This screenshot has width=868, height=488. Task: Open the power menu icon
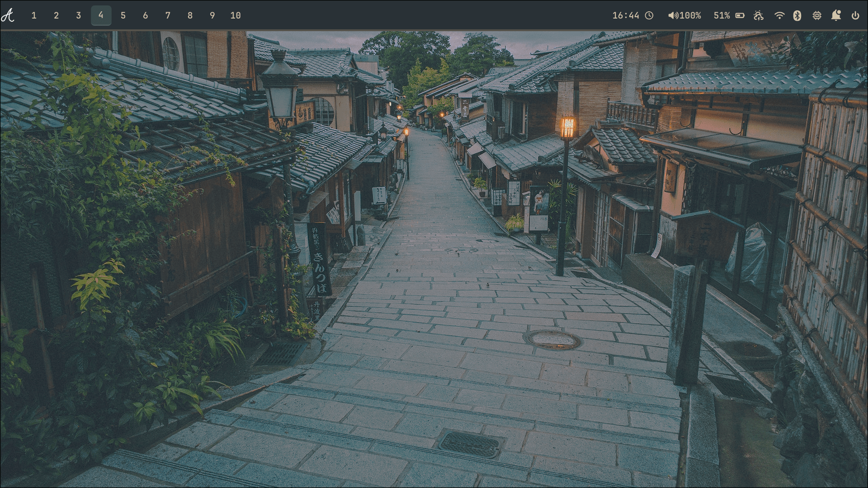(x=855, y=15)
